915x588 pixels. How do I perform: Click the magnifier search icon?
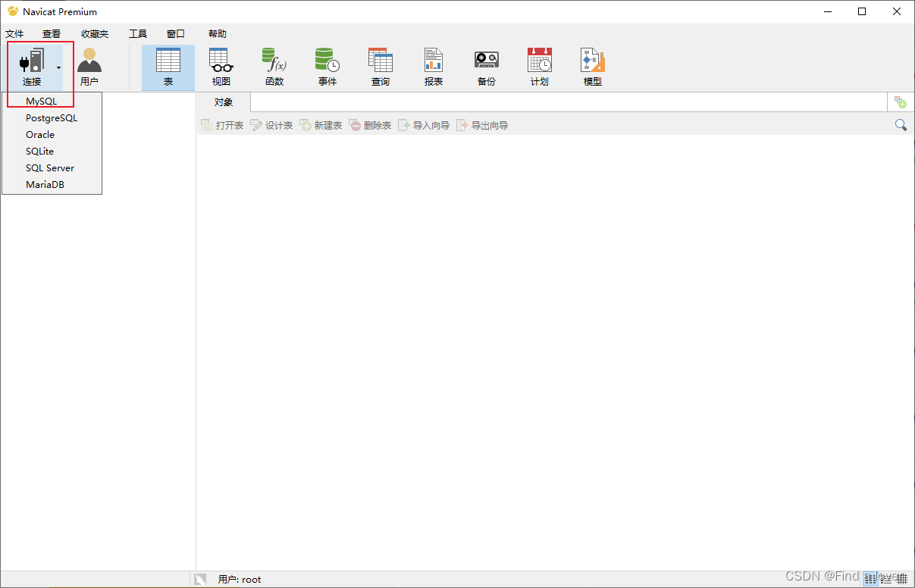coord(901,125)
